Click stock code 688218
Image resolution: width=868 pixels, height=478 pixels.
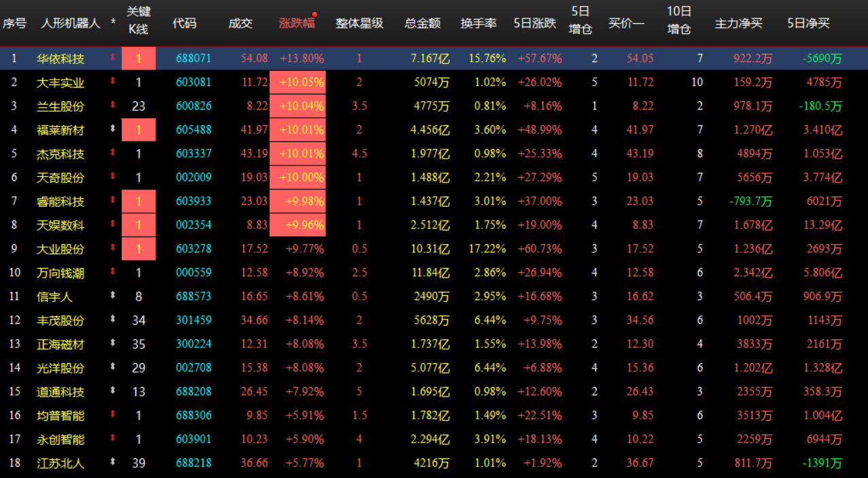pyautogui.click(x=194, y=463)
